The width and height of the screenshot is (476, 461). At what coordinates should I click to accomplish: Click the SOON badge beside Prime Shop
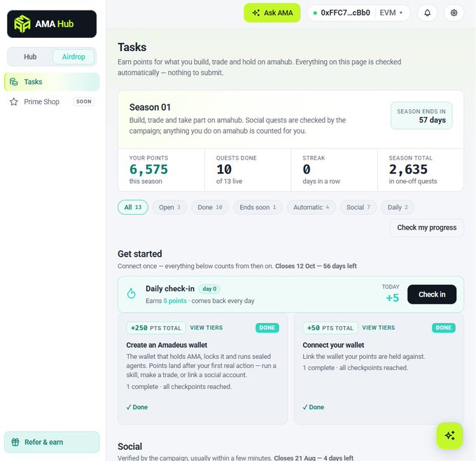pos(84,101)
